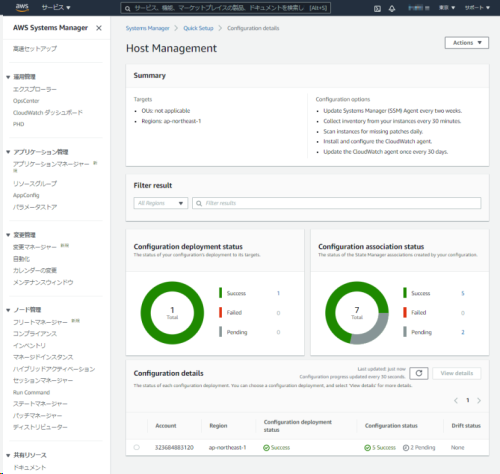Click association status Pending count 2

tap(463, 332)
